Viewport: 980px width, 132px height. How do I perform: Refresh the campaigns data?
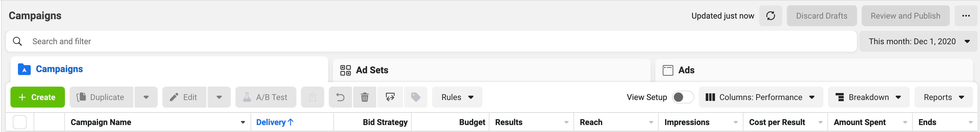(x=770, y=16)
